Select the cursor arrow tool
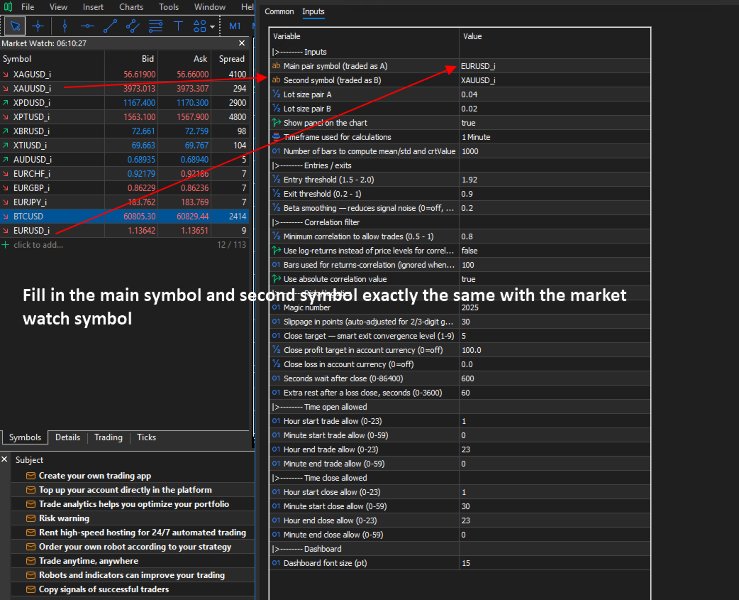Screen dimensions: 739x600 click(x=15, y=26)
